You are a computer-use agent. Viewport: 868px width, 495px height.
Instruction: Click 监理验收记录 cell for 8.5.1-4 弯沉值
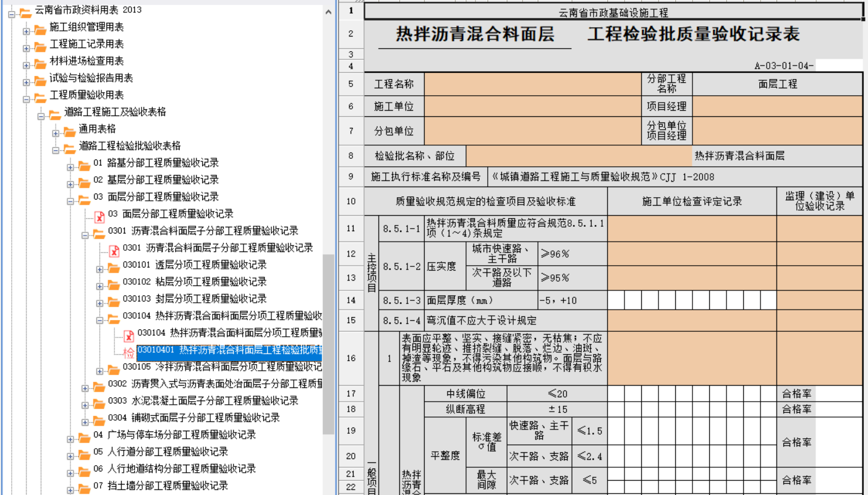click(x=819, y=321)
